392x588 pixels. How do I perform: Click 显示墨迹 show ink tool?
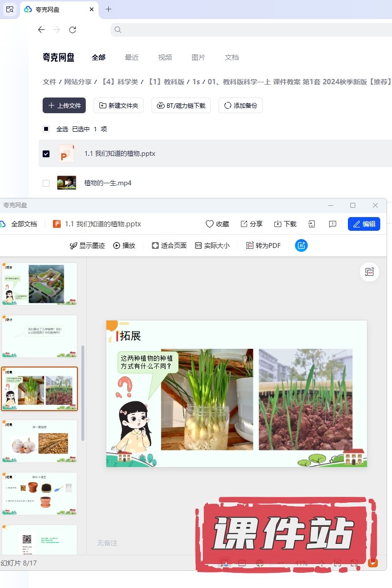87,245
